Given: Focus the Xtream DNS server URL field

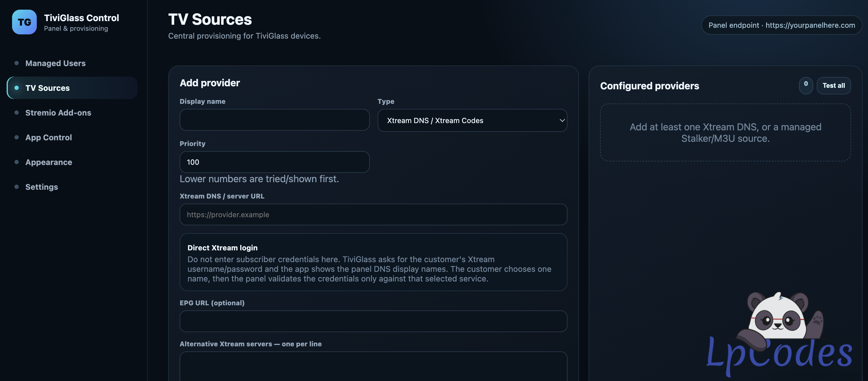Looking at the screenshot, I should point(373,214).
